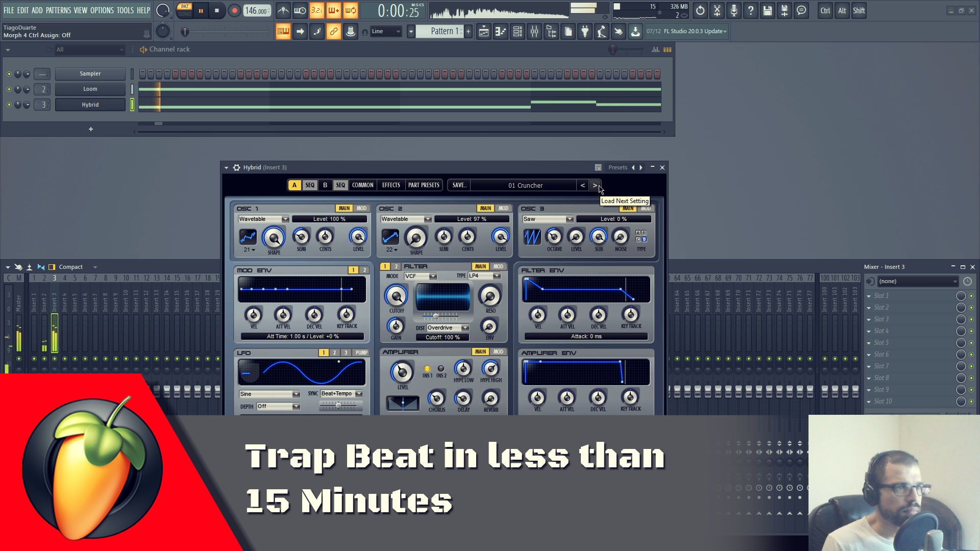The height and width of the screenshot is (551, 980).
Task: Load previous setting arrow in Hybrid
Action: [x=583, y=185]
